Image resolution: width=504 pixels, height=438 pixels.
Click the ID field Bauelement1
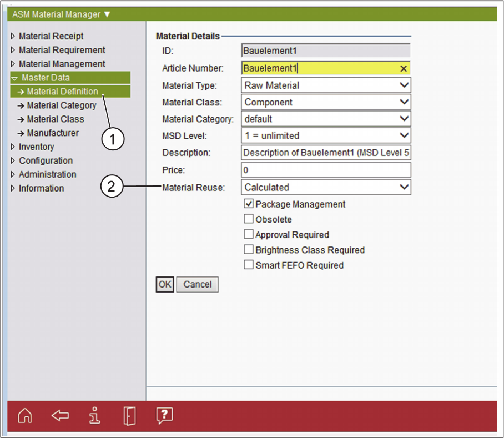(x=326, y=51)
